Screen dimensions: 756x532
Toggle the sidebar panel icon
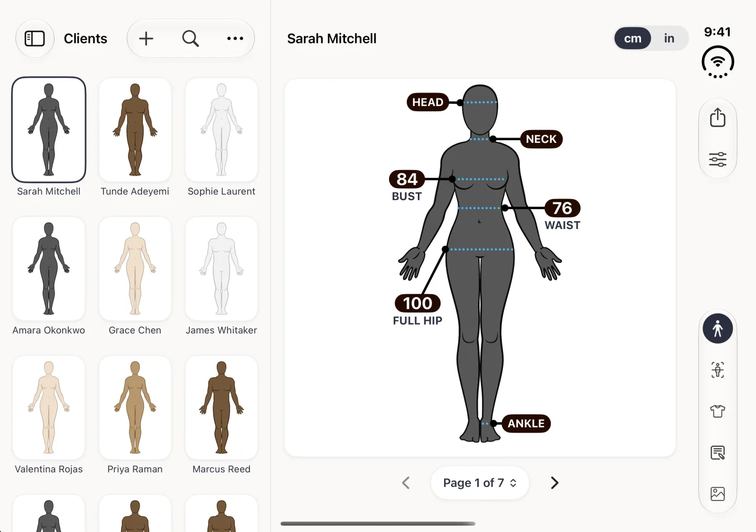pyautogui.click(x=35, y=38)
